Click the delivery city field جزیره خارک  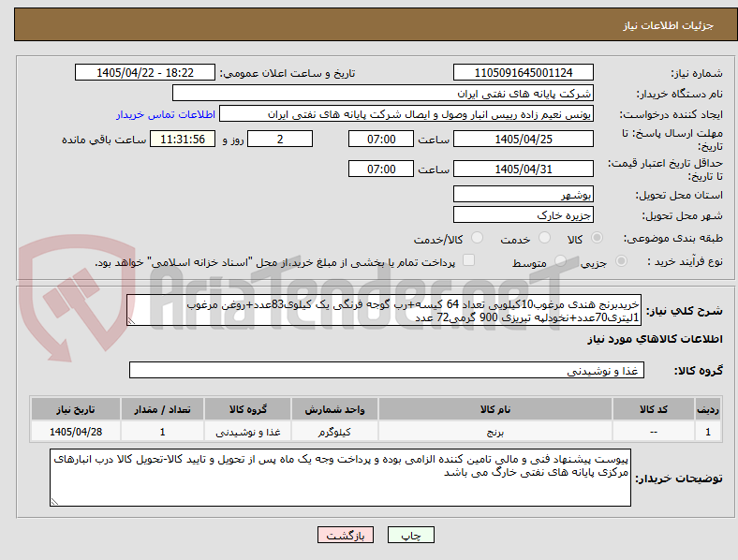pos(523,215)
